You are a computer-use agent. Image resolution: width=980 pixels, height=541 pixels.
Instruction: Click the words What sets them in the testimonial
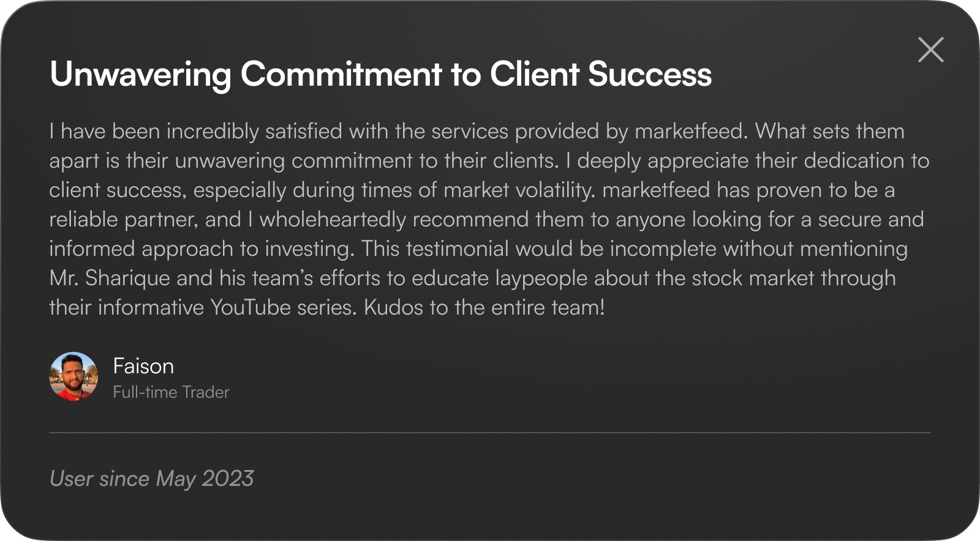829,131
